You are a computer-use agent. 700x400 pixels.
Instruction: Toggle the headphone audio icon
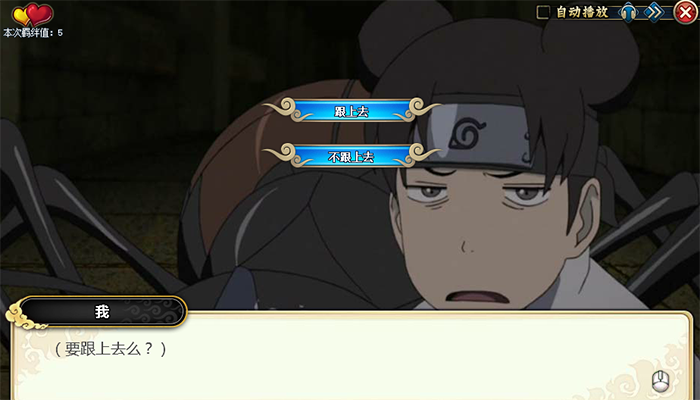(x=628, y=12)
